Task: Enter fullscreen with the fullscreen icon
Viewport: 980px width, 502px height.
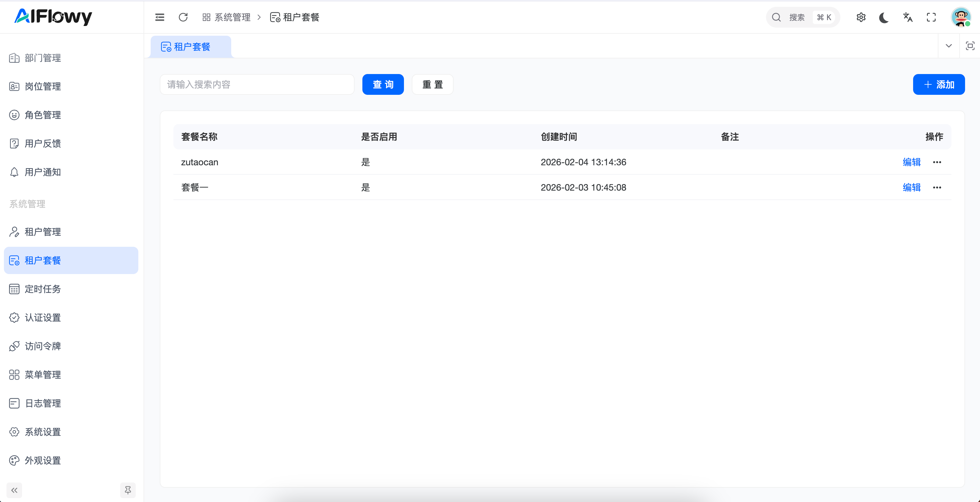Action: click(931, 17)
